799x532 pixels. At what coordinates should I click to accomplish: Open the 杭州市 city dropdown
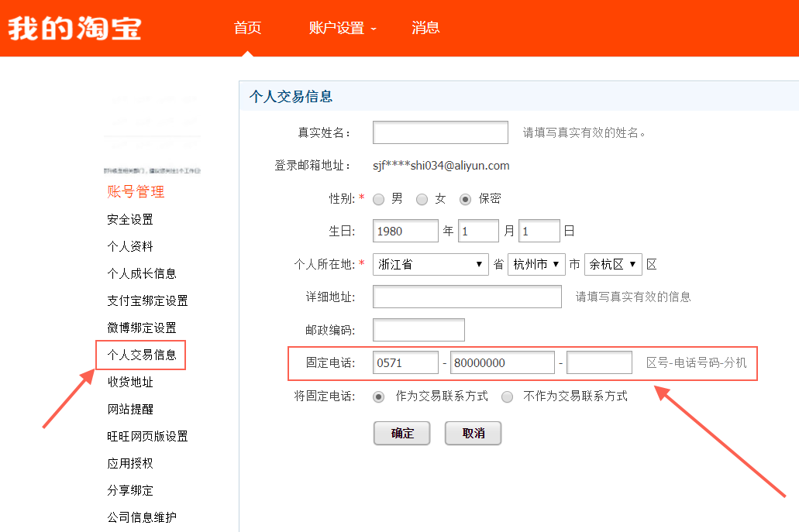pos(536,264)
